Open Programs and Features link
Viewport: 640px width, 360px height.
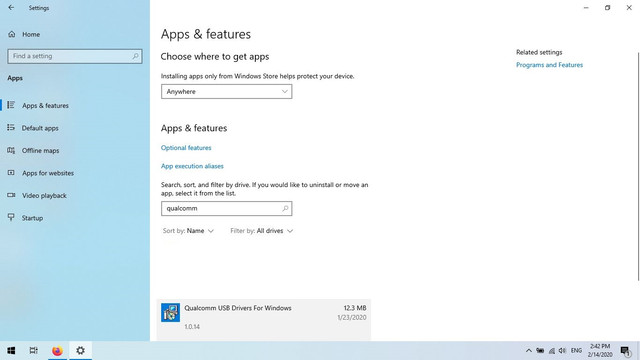(549, 65)
